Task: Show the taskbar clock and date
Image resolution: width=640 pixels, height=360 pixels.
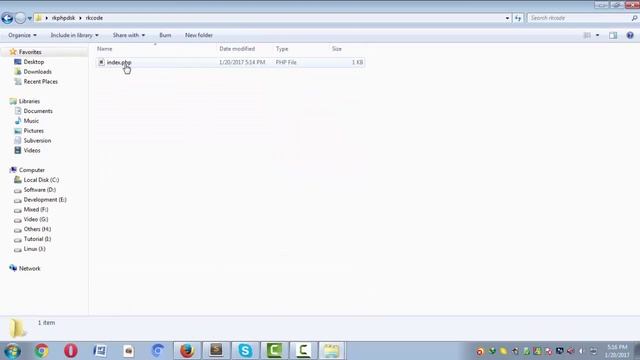Action: click(617, 351)
